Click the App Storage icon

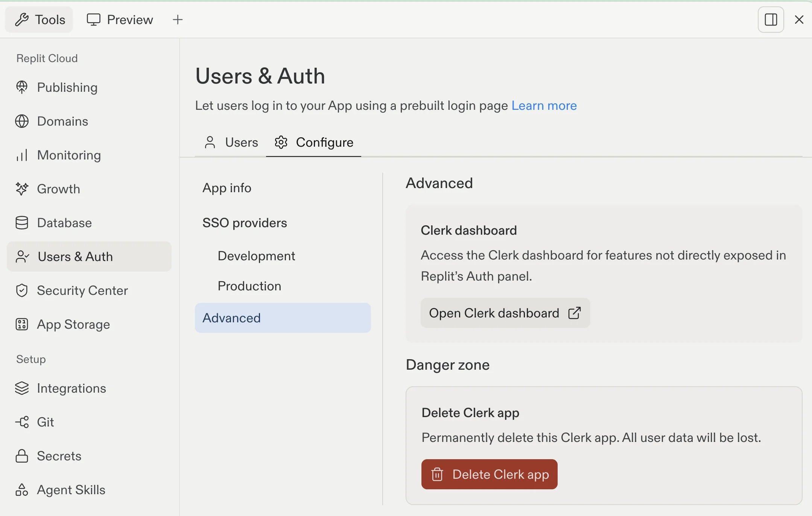tap(22, 324)
